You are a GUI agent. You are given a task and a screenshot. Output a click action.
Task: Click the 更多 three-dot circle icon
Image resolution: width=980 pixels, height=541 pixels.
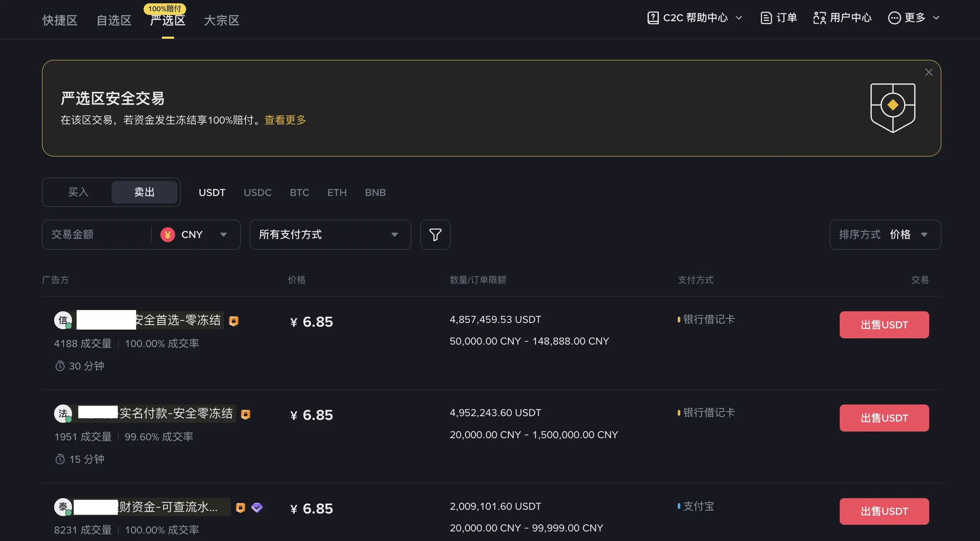(895, 17)
